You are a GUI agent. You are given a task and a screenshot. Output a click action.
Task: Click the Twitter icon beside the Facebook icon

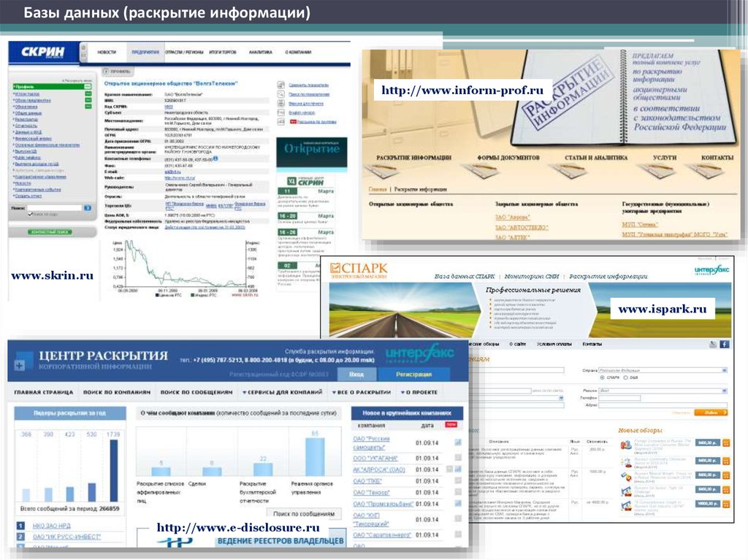[x=713, y=344]
